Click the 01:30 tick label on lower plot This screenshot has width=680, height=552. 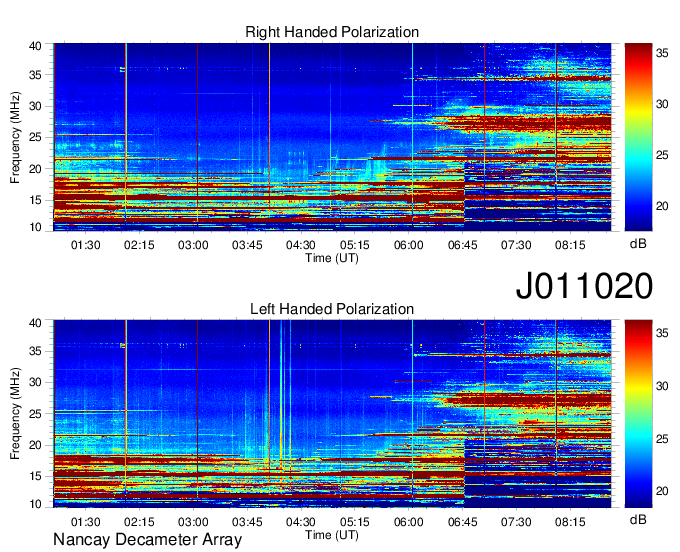click(x=85, y=522)
